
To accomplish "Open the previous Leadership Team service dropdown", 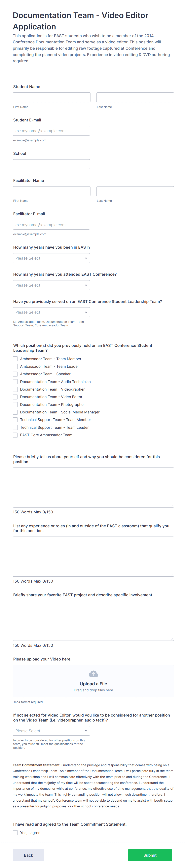I will pyautogui.click(x=51, y=312).
